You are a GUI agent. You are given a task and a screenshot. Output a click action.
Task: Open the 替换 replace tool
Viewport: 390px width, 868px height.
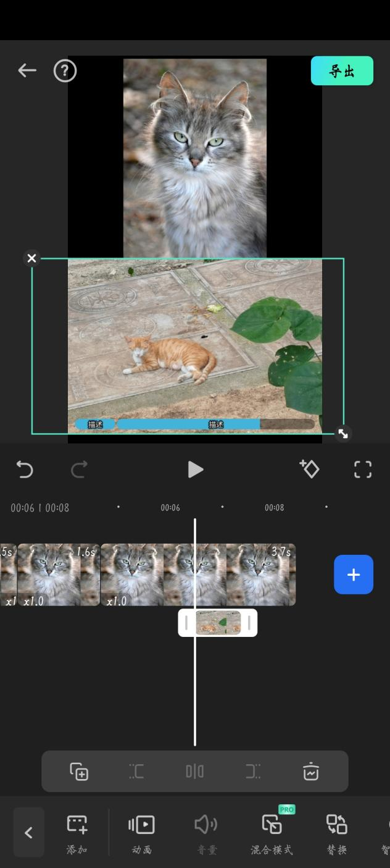tap(337, 833)
